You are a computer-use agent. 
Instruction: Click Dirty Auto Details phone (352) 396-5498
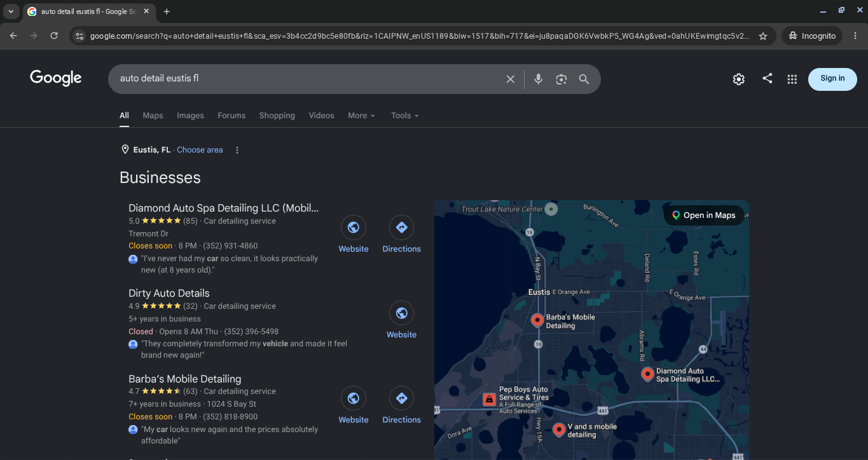251,332
